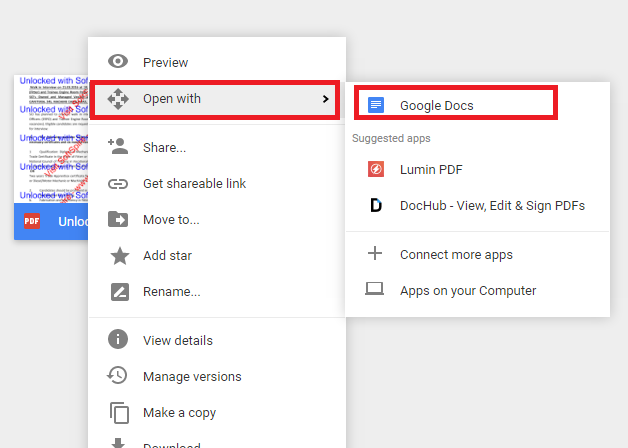Screen dimensions: 628x448
Task: Click the folder arrow Move to icon
Action: pyautogui.click(x=118, y=219)
